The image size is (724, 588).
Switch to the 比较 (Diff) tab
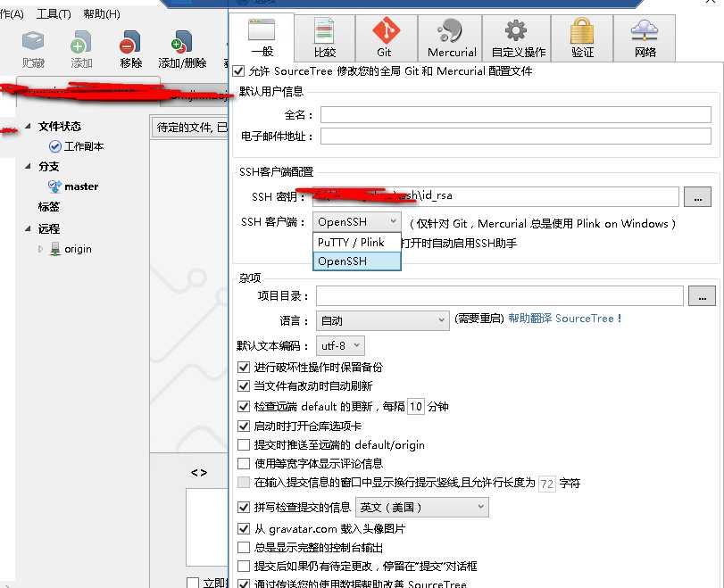click(x=325, y=38)
